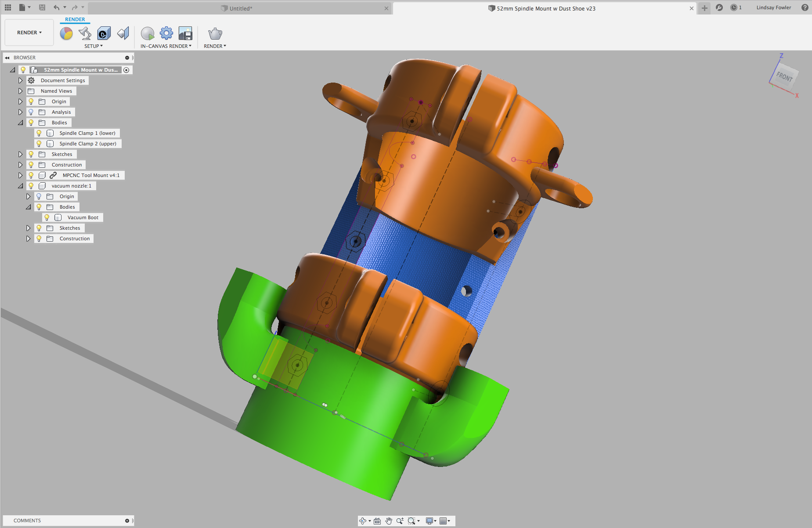Open the data panel grid icon
Image resolution: width=812 pixels, height=528 pixels.
click(x=8, y=7)
